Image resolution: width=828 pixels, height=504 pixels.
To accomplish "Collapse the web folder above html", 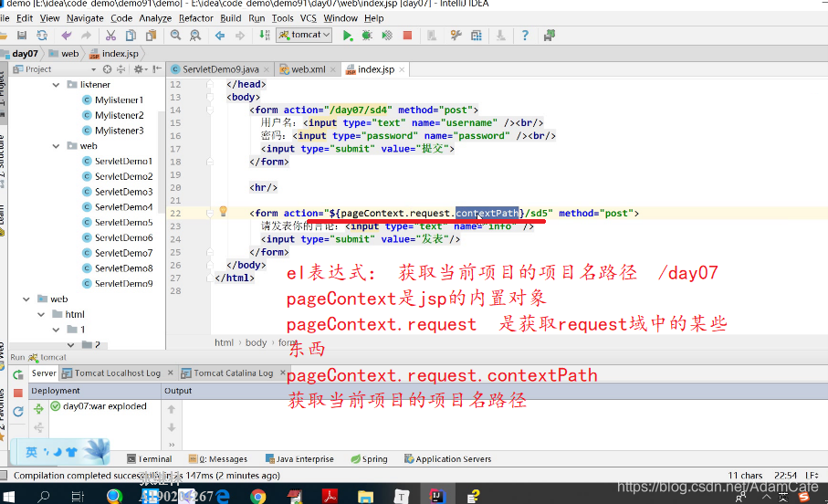I will click(26, 299).
